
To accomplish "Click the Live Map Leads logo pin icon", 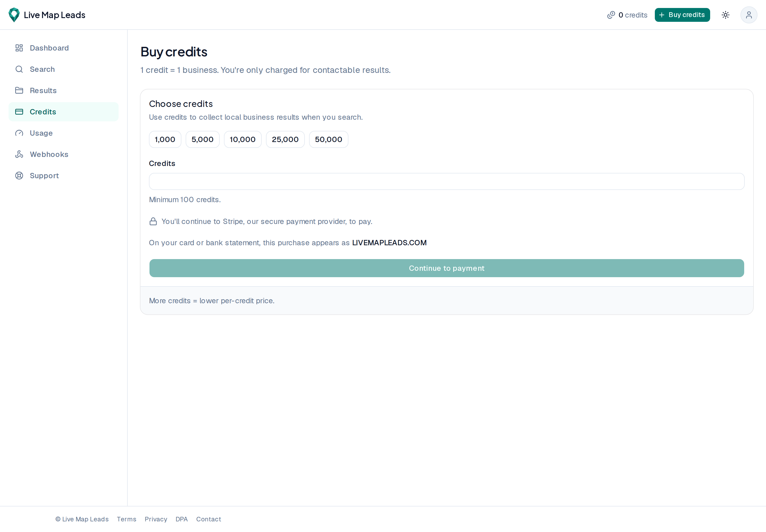I will tap(14, 15).
